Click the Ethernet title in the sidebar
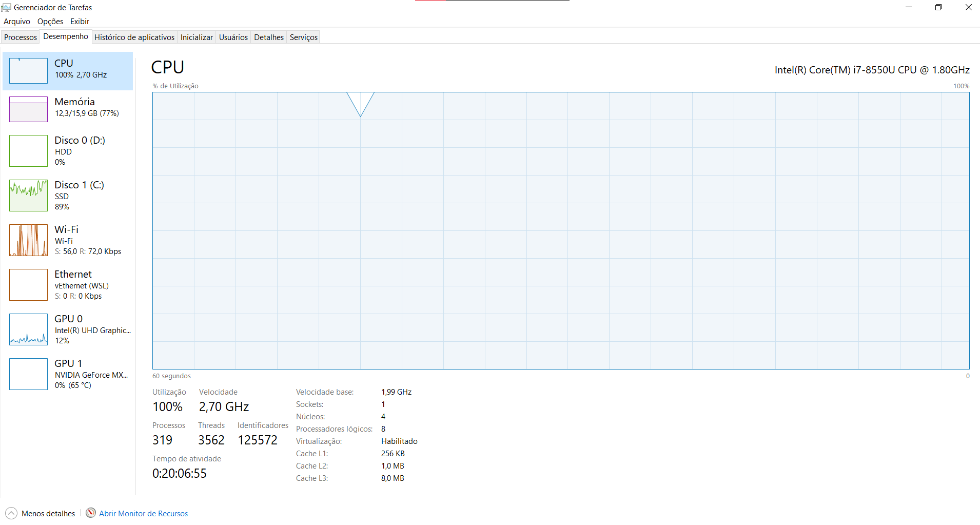980x525 pixels. click(73, 274)
